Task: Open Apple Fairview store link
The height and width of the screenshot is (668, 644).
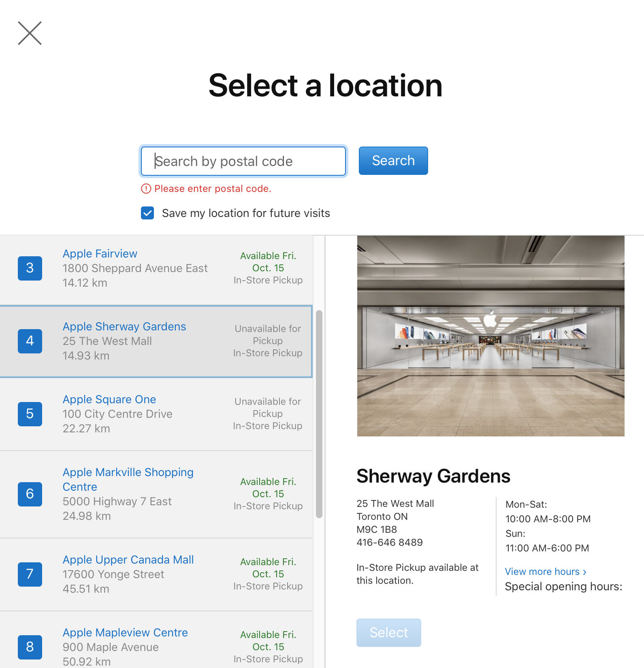Action: click(x=100, y=253)
